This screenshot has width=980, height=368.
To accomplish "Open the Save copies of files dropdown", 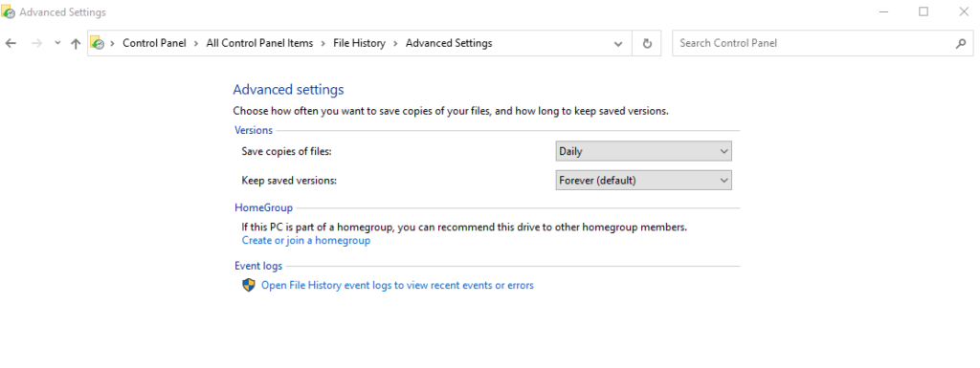I will (x=643, y=151).
